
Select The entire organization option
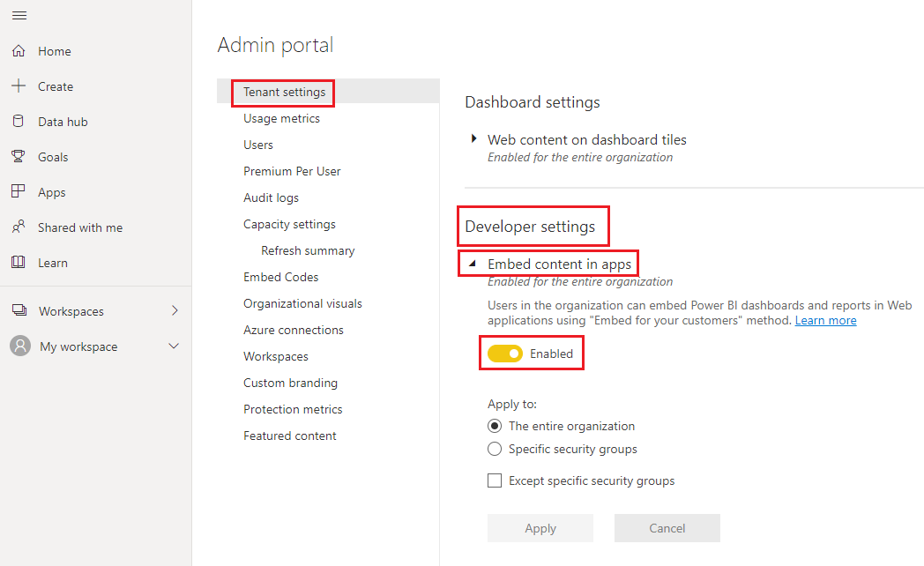495,426
